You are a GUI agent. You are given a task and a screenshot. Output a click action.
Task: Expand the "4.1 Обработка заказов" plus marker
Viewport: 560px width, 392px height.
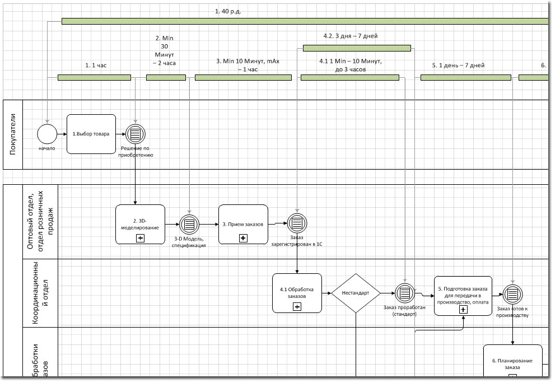coord(297,307)
